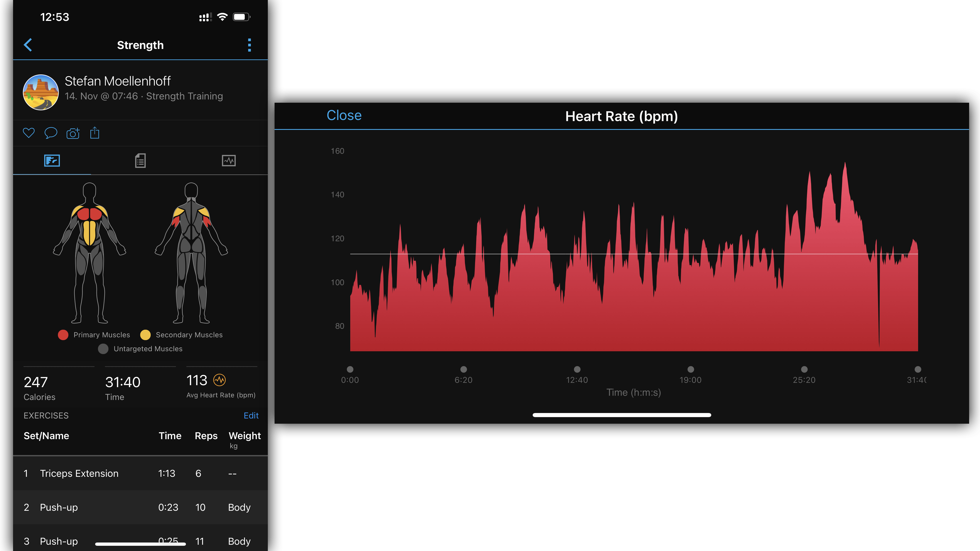Share the activity via the share icon
Image resolution: width=980 pixels, height=551 pixels.
pos(94,133)
